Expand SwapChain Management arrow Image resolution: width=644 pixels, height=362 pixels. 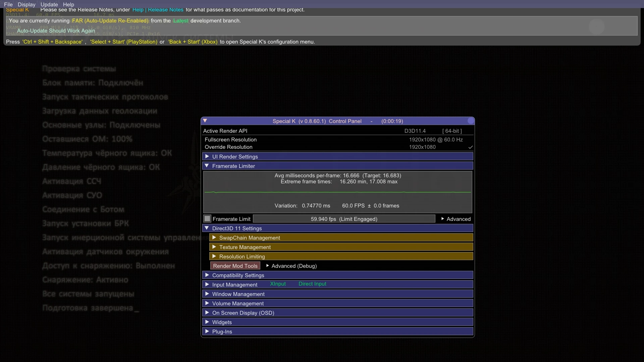tap(214, 238)
